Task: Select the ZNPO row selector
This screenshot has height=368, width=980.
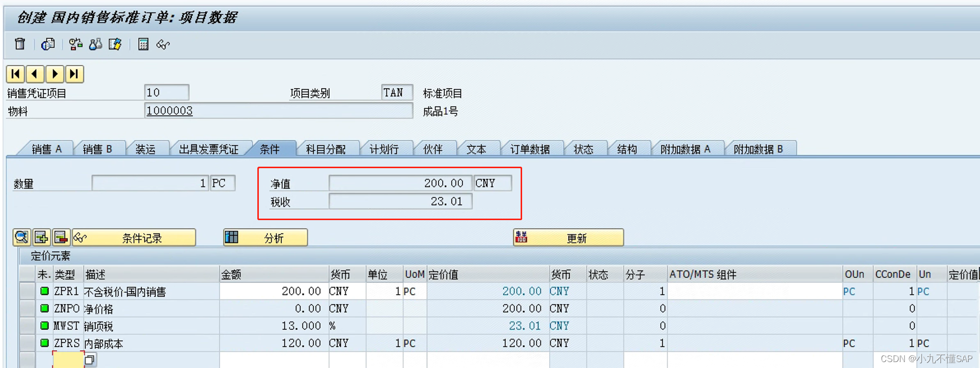Action: [x=27, y=308]
